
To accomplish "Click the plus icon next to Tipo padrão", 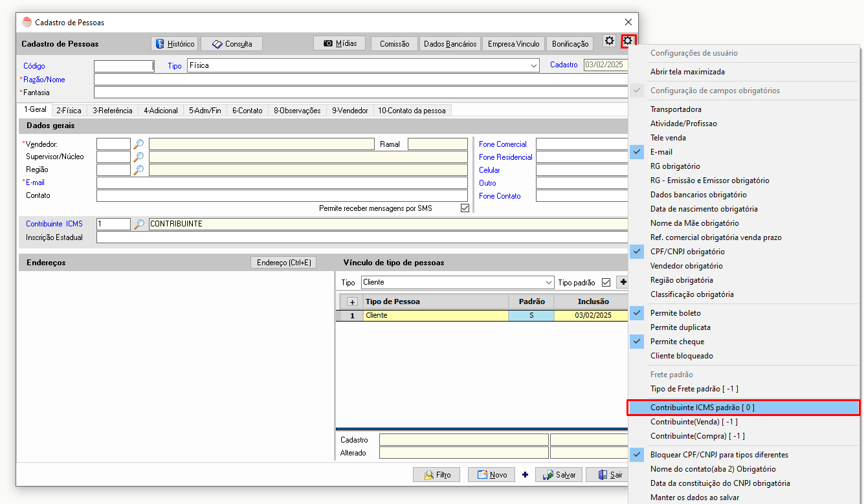I will [x=623, y=282].
